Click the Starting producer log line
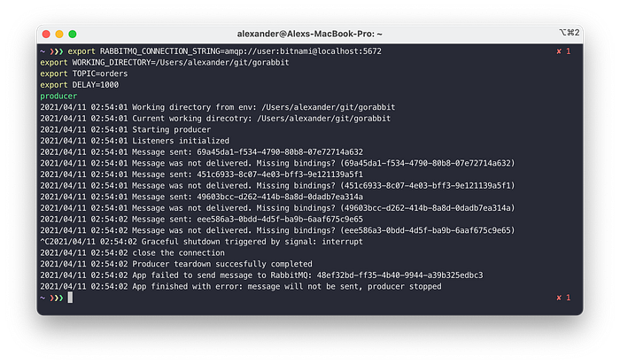 point(126,129)
